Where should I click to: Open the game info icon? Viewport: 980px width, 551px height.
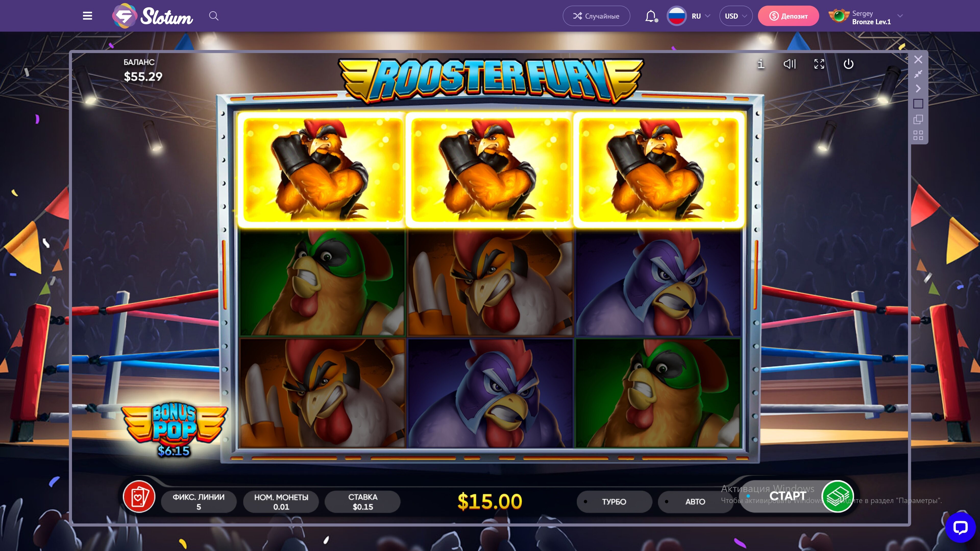click(x=761, y=64)
